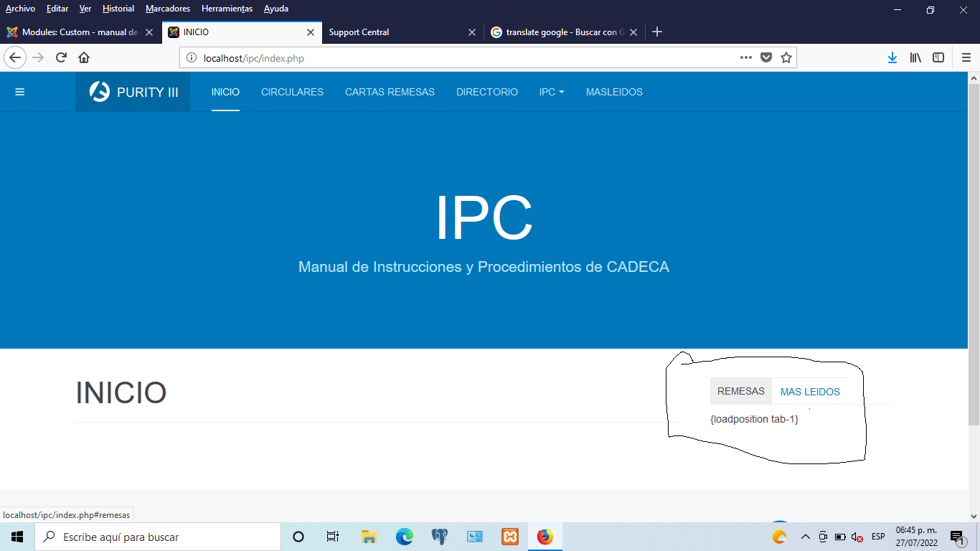This screenshot has height=551, width=980.
Task: Bookmark this page with the star icon
Action: [x=786, y=57]
